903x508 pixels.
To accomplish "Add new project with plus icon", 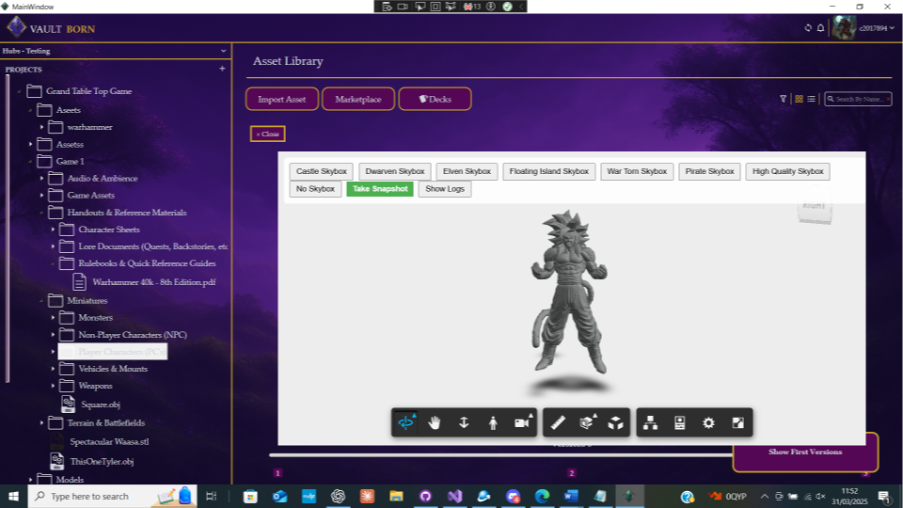I will tap(222, 69).
